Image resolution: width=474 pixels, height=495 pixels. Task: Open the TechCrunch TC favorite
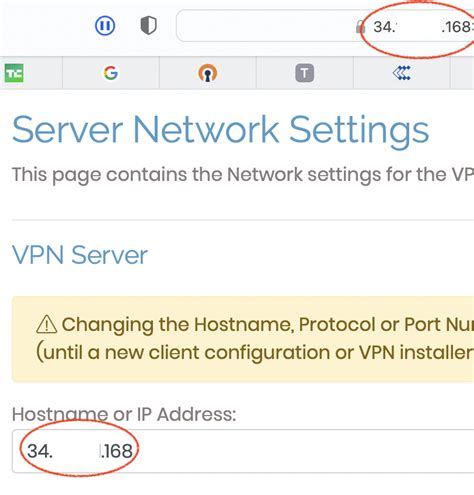pyautogui.click(x=14, y=73)
